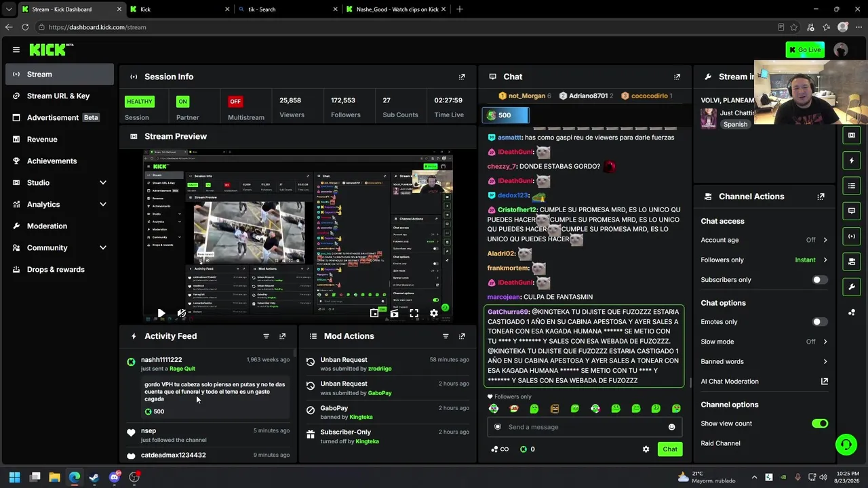Open Mod Actions filter options
The image size is (868, 488).
(446, 336)
